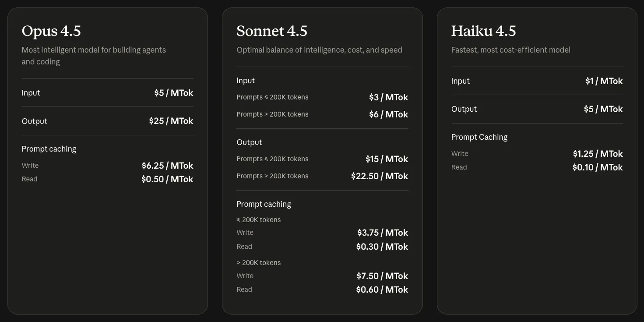Screen dimensions: 644x322
Task: Click Haiku input price $1 / MTok
Action: (604, 81)
